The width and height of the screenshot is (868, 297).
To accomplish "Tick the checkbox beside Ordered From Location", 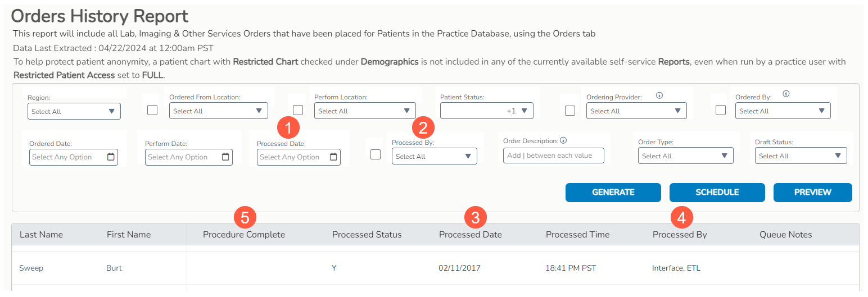I will coord(152,110).
